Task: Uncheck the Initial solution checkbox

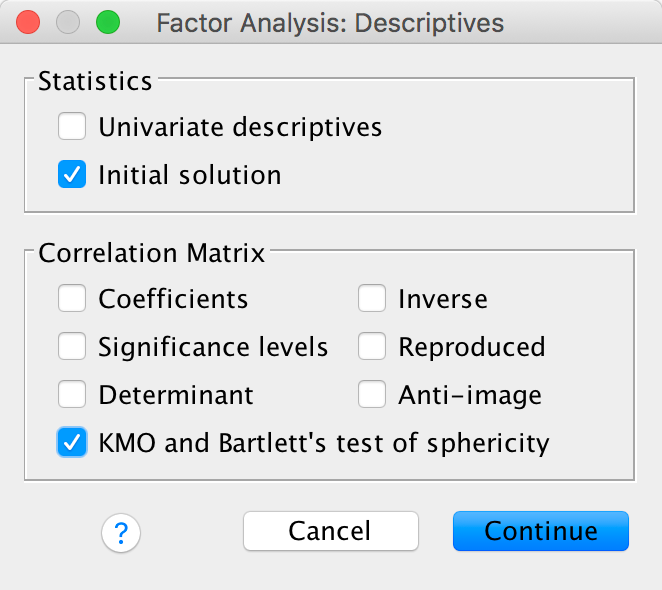Action: [x=72, y=175]
